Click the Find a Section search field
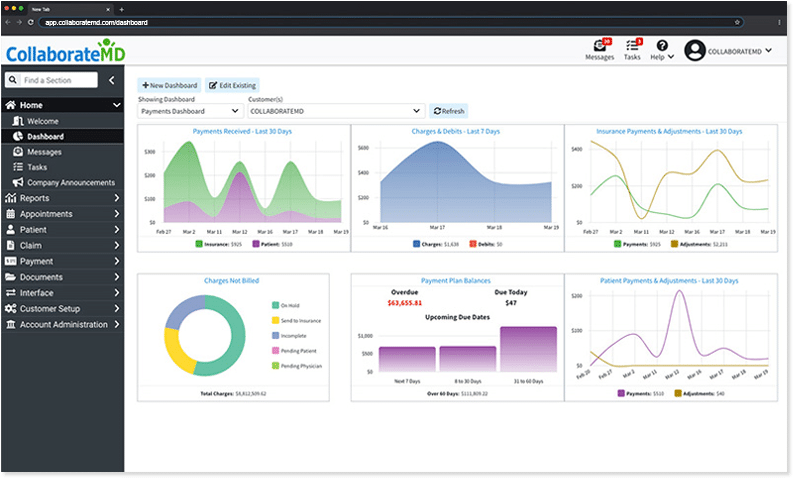The height and width of the screenshot is (479, 800). pyautogui.click(x=60, y=81)
